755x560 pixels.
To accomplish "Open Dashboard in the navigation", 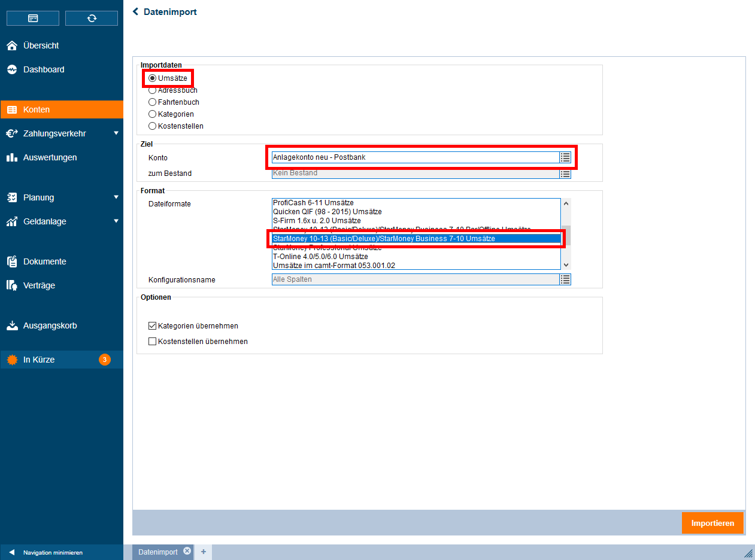I will coord(62,69).
